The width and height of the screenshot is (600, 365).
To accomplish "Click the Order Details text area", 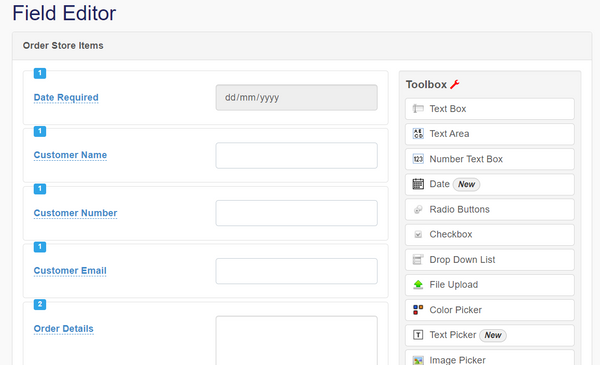I will point(297,341).
